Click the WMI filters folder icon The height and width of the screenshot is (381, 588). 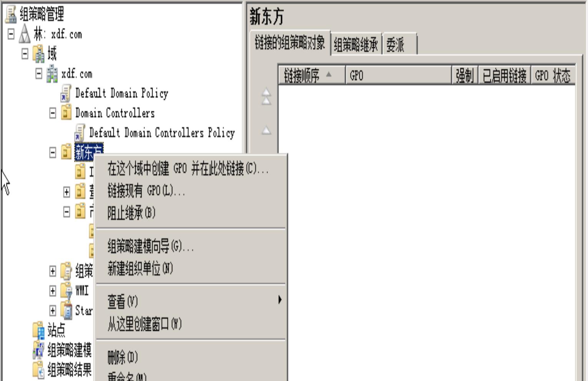[x=66, y=291]
